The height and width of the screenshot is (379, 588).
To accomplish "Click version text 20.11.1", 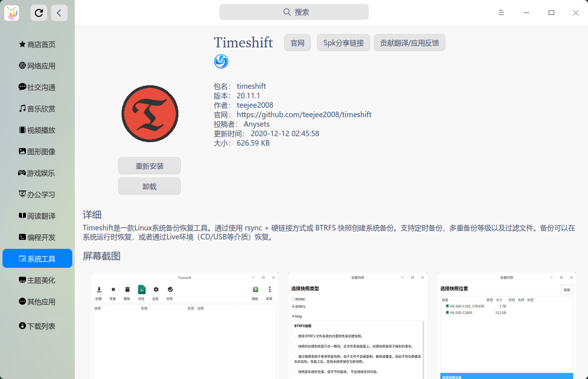I will 248,96.
